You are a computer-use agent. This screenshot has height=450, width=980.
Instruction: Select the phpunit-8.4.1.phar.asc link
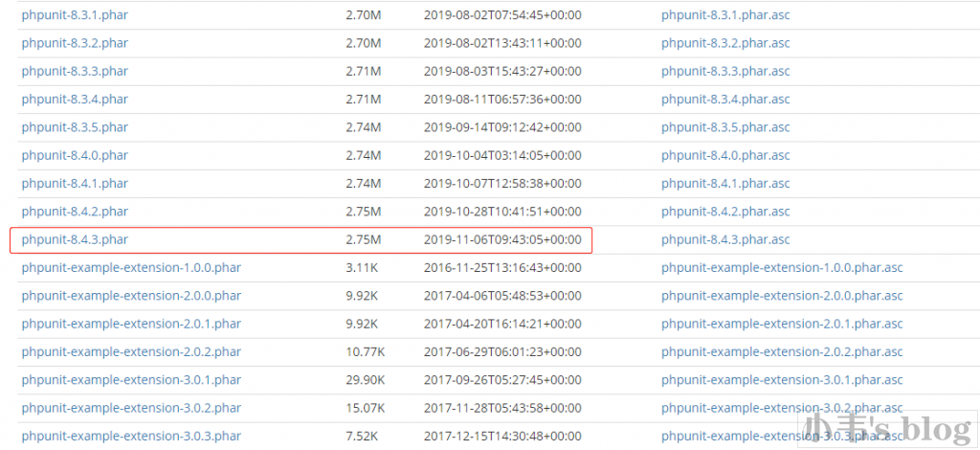tap(725, 184)
